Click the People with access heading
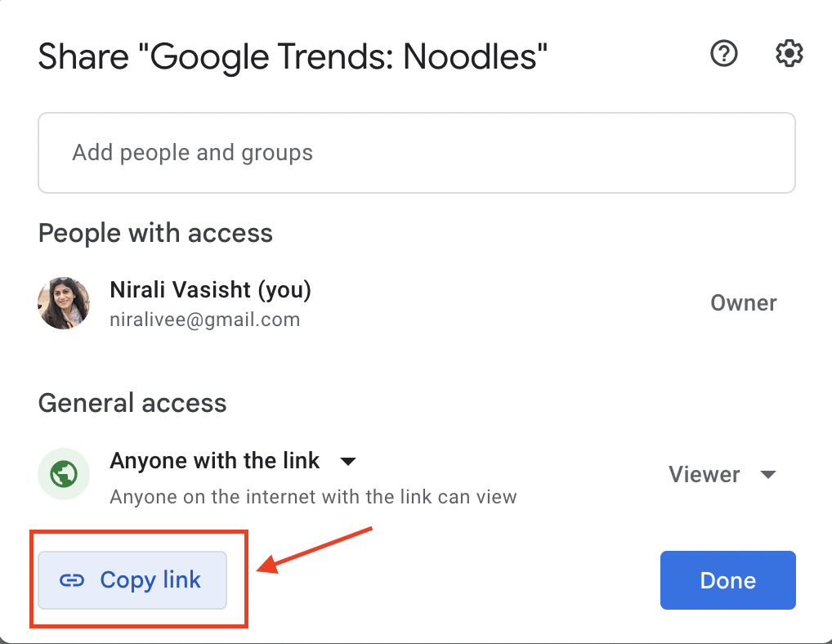This screenshot has width=832, height=644. coord(155,234)
